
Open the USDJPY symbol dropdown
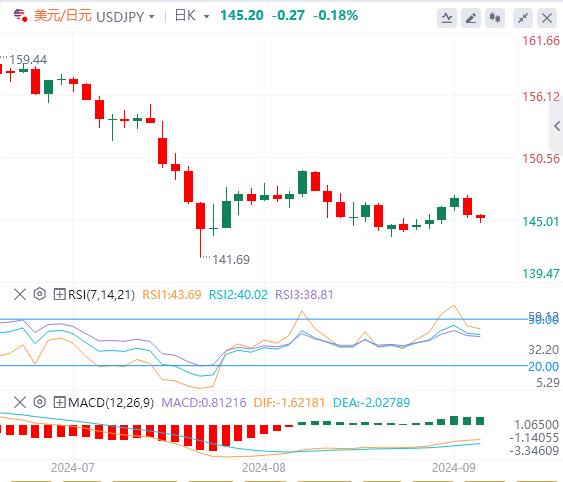point(125,17)
